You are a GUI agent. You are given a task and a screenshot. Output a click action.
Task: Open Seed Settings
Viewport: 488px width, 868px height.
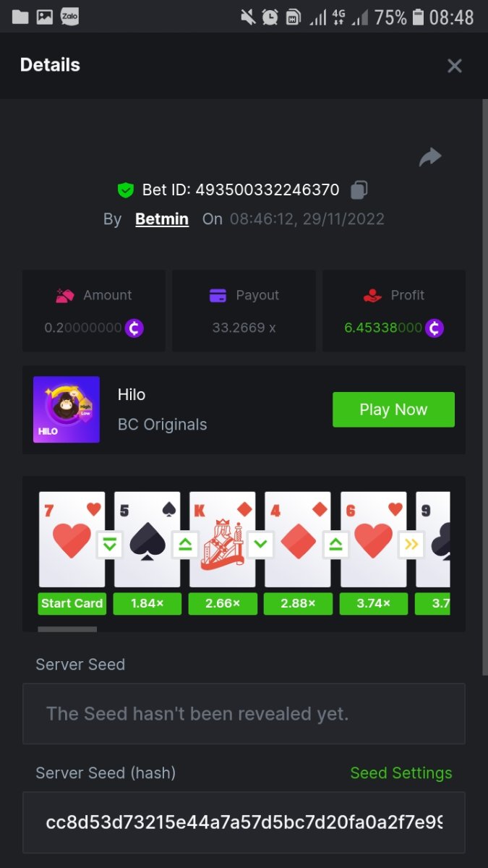click(401, 773)
